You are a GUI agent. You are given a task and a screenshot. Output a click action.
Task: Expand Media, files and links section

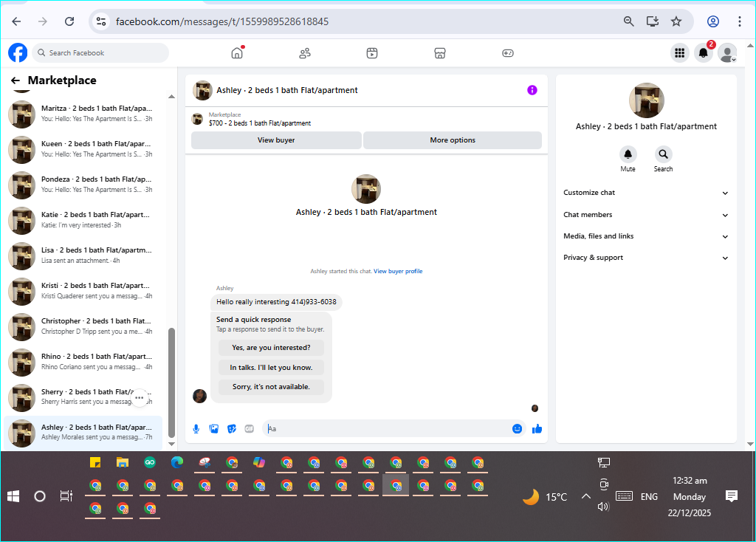click(646, 236)
